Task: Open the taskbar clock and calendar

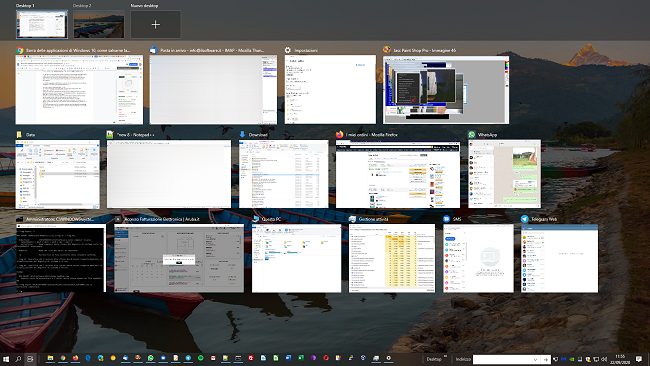Action: click(x=620, y=359)
